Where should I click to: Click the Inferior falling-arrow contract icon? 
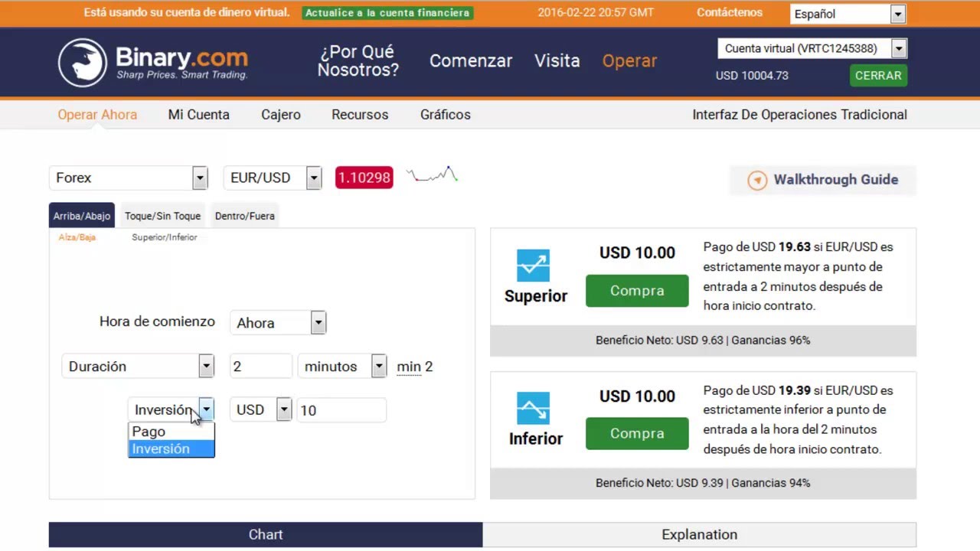pyautogui.click(x=533, y=408)
